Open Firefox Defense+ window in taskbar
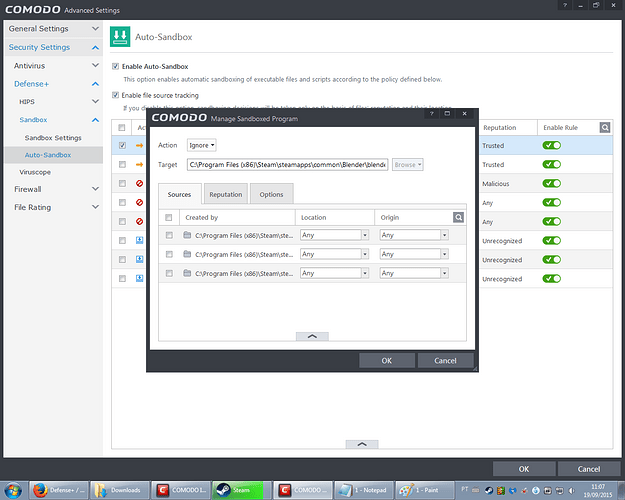 [x=58, y=490]
